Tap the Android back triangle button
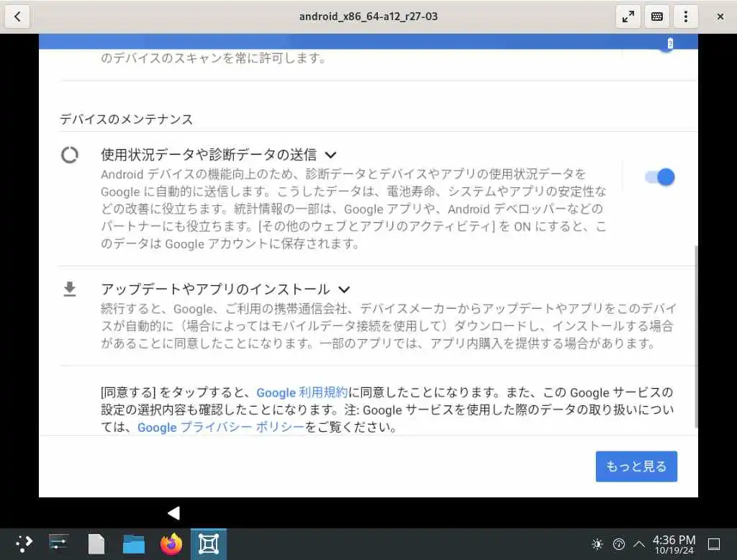737x560 pixels. [x=174, y=513]
